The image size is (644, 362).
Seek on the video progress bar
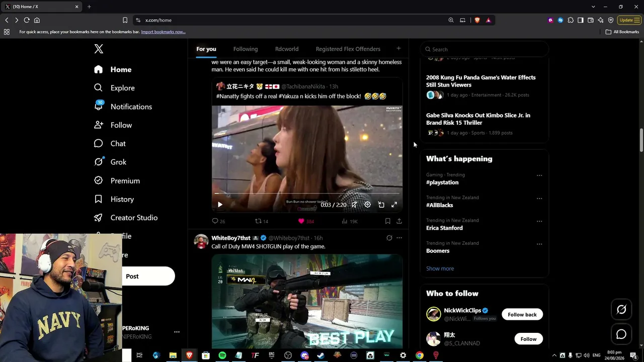pyautogui.click(x=307, y=193)
